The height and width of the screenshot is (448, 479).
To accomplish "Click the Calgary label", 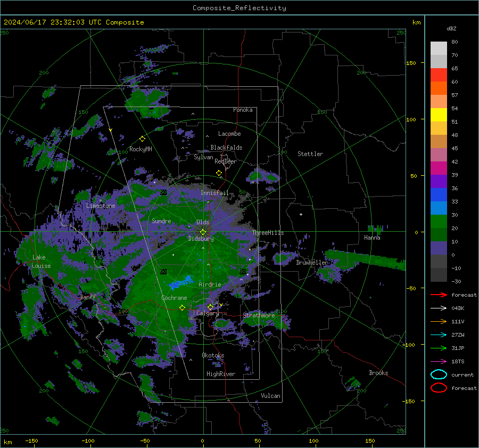I will [x=208, y=313].
